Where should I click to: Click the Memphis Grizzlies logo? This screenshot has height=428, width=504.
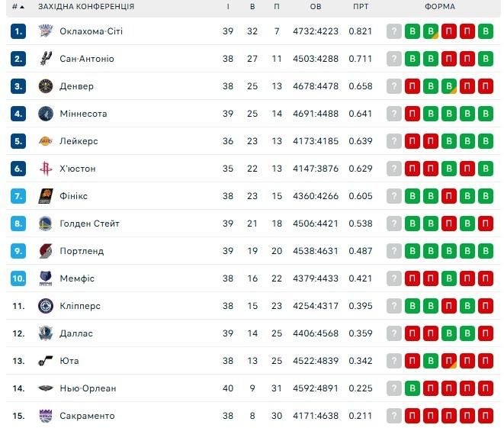click(45, 278)
